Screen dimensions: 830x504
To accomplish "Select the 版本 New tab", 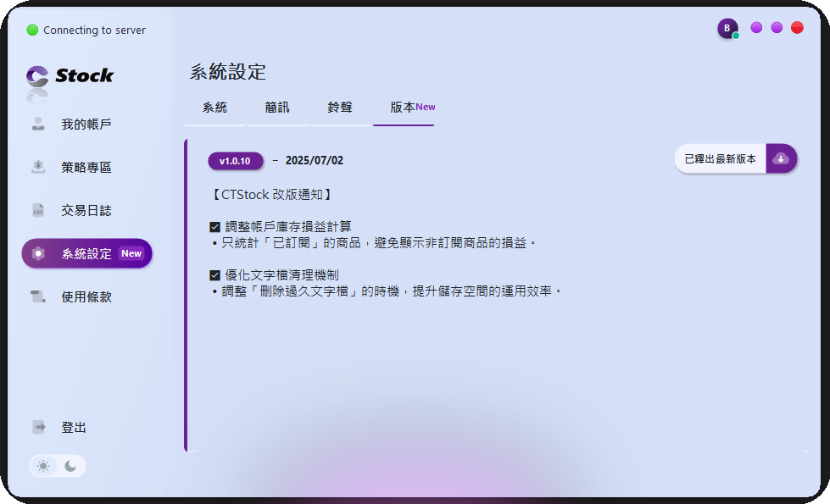I will pos(404,108).
